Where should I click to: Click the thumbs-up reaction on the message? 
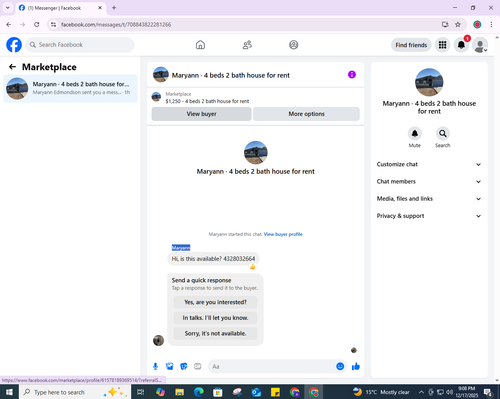pyautogui.click(x=253, y=266)
